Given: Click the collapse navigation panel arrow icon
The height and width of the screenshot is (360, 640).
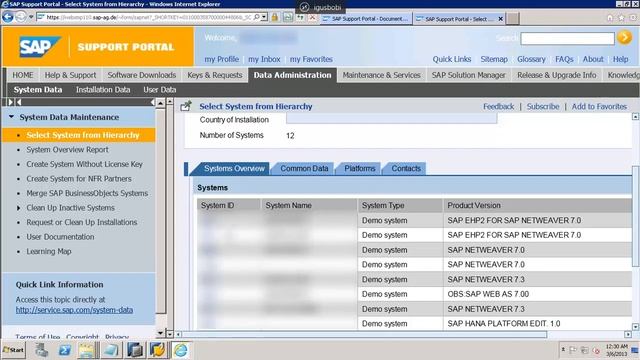Looking at the screenshot, I should pos(18,102).
